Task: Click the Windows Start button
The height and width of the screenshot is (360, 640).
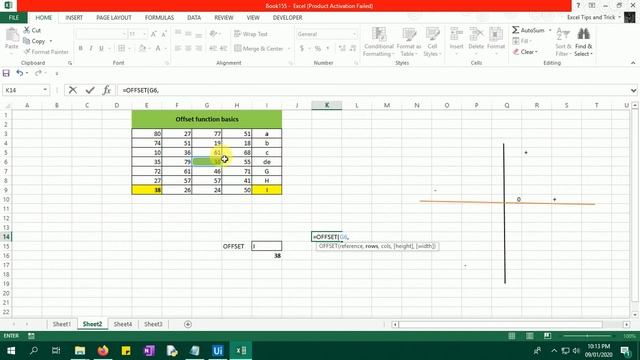Action: [x=11, y=351]
